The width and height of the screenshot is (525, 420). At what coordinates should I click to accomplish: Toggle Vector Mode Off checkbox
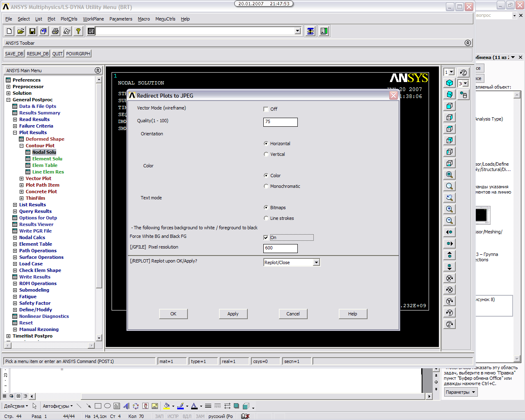tap(266, 109)
